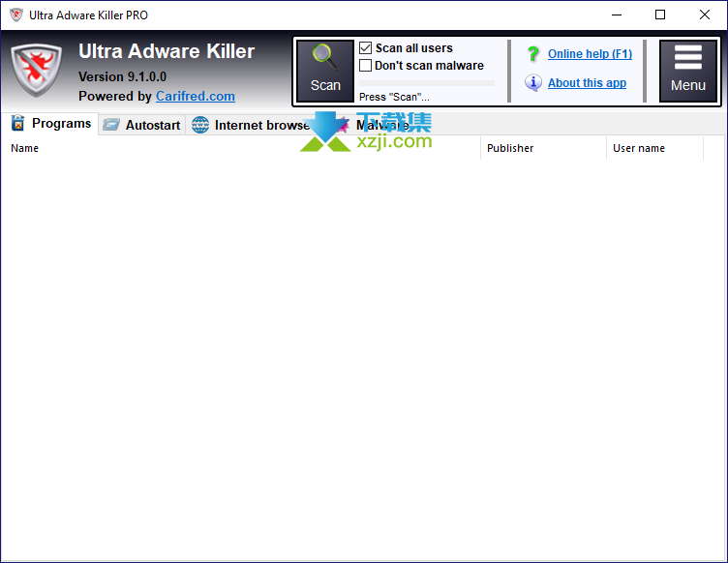The height and width of the screenshot is (563, 728).
Task: Sort the list by Publisher column header
Action: click(544, 148)
